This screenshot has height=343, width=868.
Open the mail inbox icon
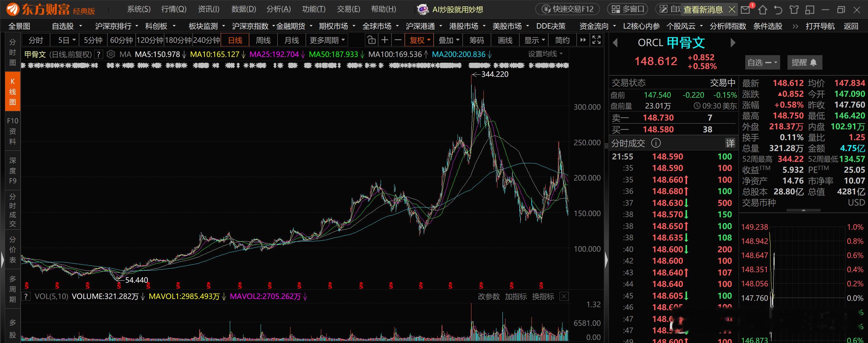(745, 10)
